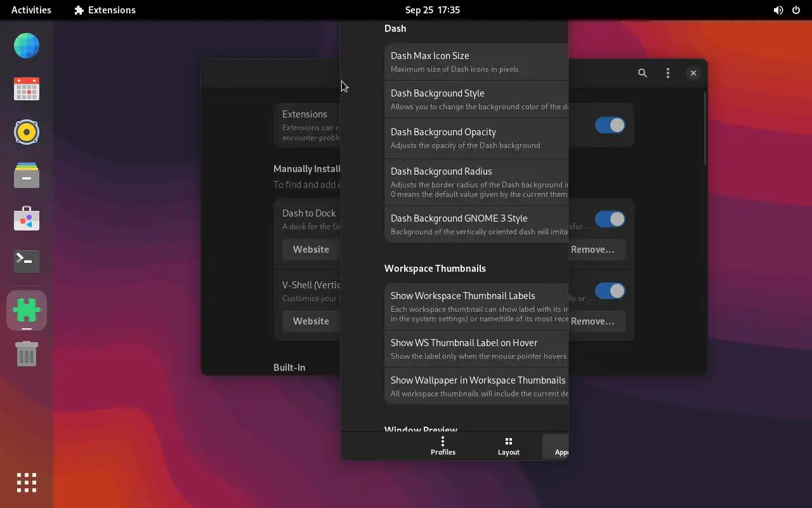
Task: Toggle the global Extensions switch
Action: click(610, 125)
